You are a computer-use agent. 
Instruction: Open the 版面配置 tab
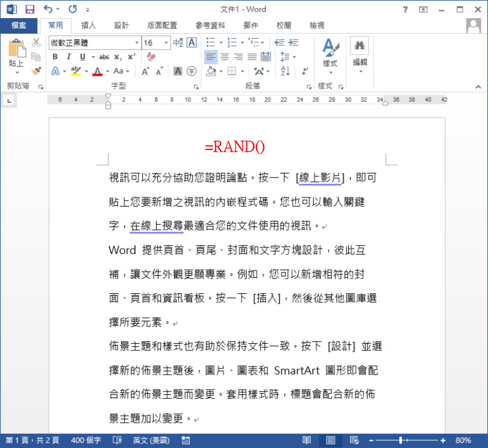tap(162, 25)
